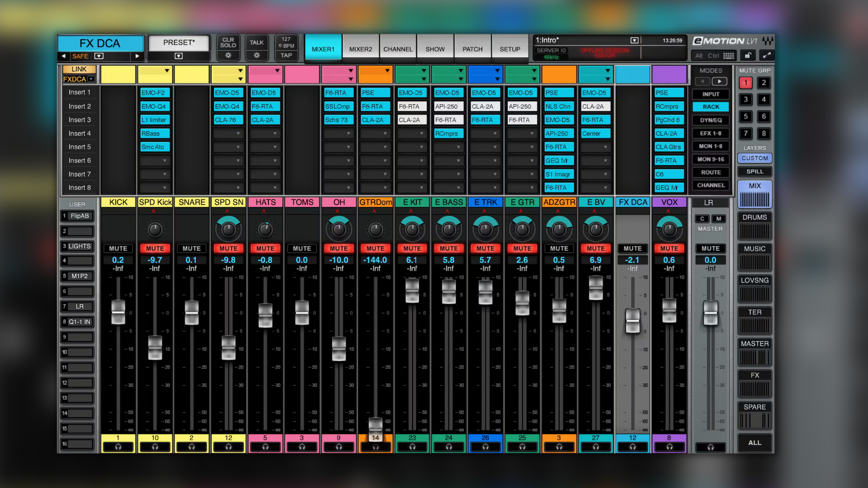Open the 1:Intro scene dropdown
Screen dimensions: 868x488
[x=634, y=40]
